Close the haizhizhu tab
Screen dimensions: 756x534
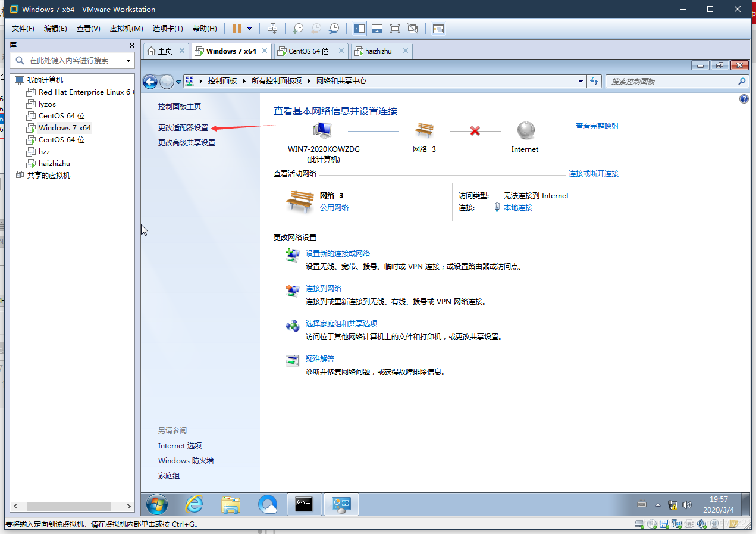405,51
